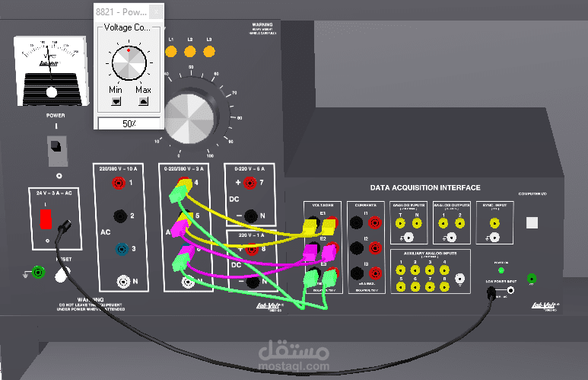Click Auxiliary Analog Inputs jack 2
The height and width of the screenshot is (380, 588).
415,270
